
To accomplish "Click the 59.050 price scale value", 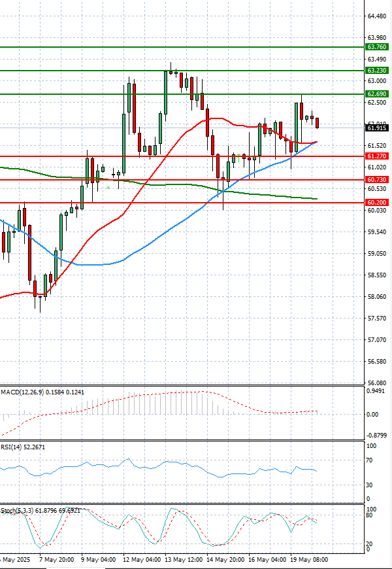I will [x=376, y=254].
